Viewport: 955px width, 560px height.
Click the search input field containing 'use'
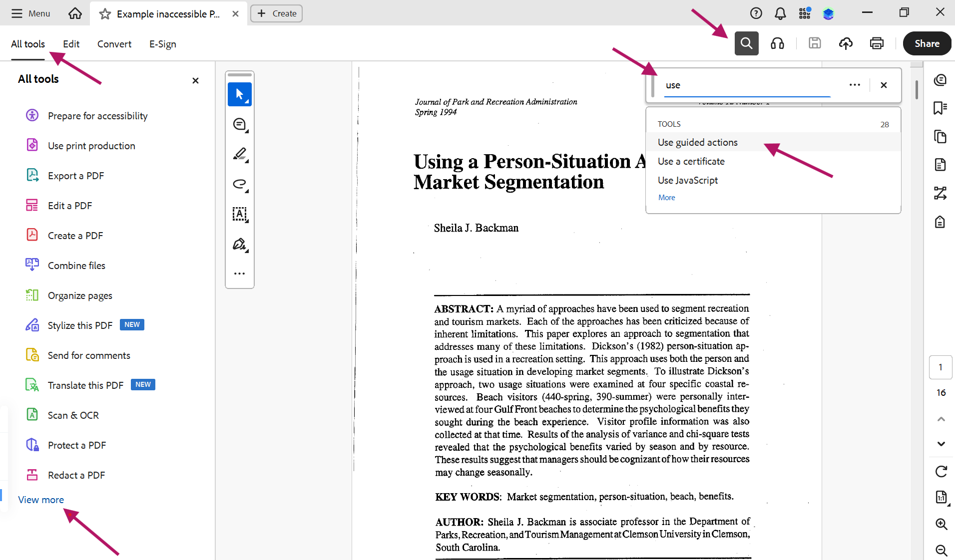(748, 85)
